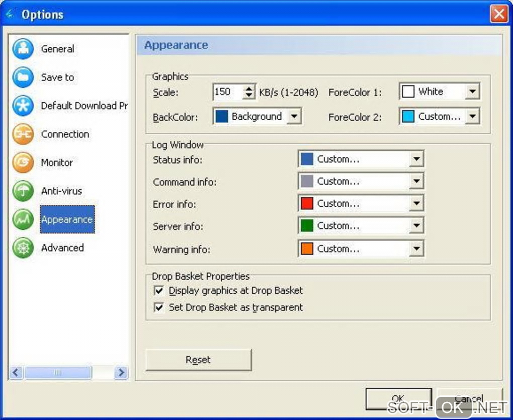This screenshot has width=513, height=420.
Task: Click the white ForeColor 1 swatch
Action: [x=408, y=92]
